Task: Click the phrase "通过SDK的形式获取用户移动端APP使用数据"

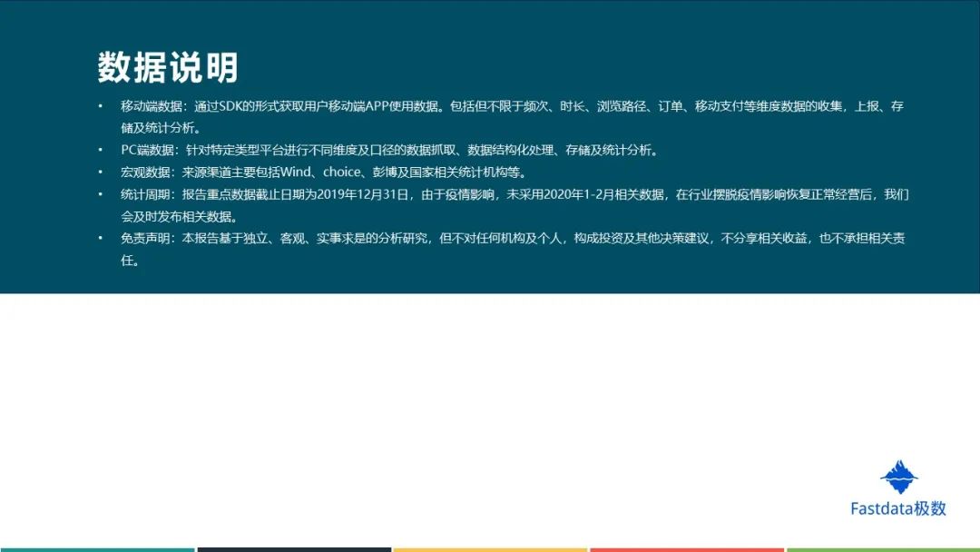Action: pos(317,106)
